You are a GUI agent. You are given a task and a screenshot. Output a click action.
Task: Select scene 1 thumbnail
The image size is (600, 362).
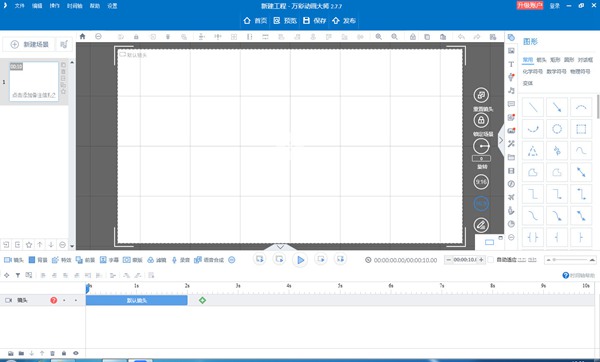click(x=34, y=81)
